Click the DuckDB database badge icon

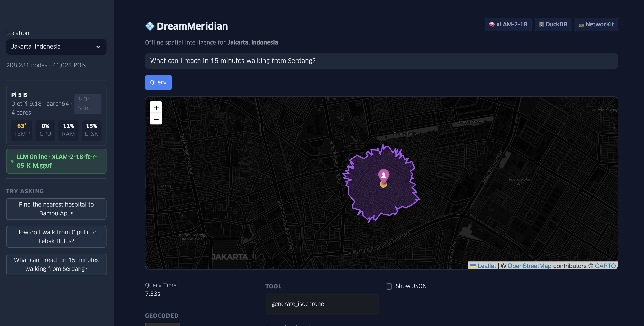pos(541,24)
